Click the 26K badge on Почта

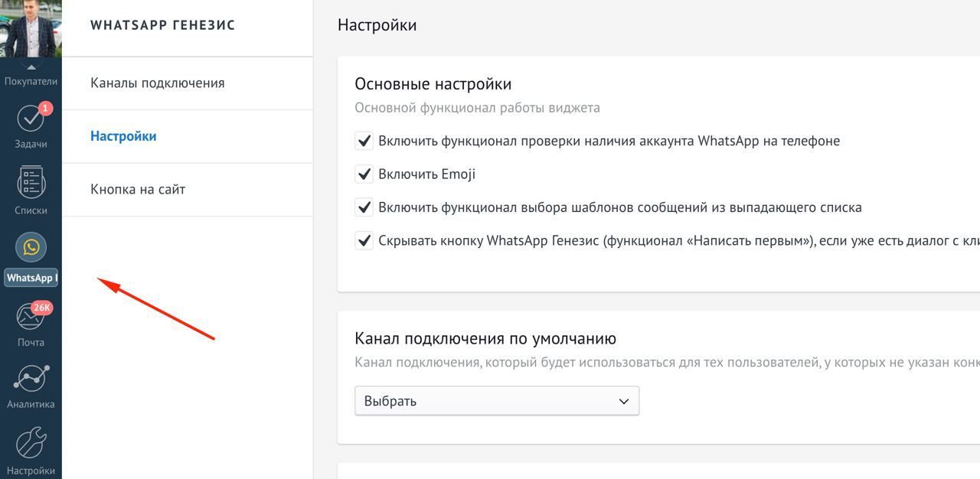42,308
